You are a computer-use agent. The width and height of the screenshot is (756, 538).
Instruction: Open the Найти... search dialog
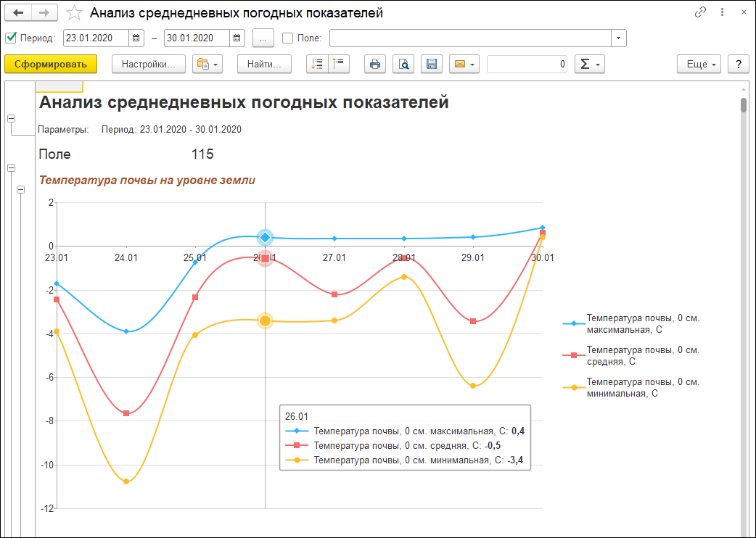264,64
